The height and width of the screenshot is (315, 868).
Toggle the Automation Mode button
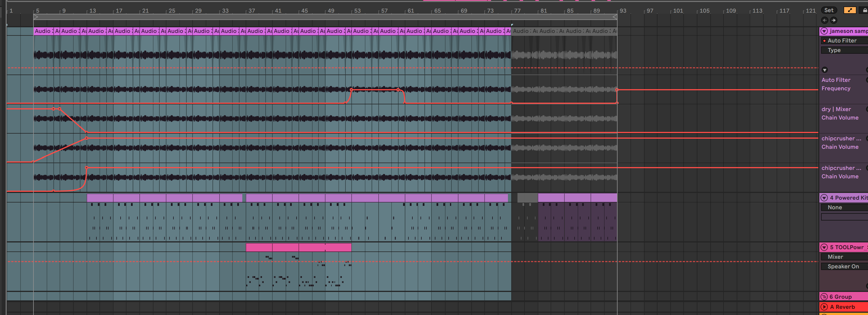pyautogui.click(x=849, y=10)
